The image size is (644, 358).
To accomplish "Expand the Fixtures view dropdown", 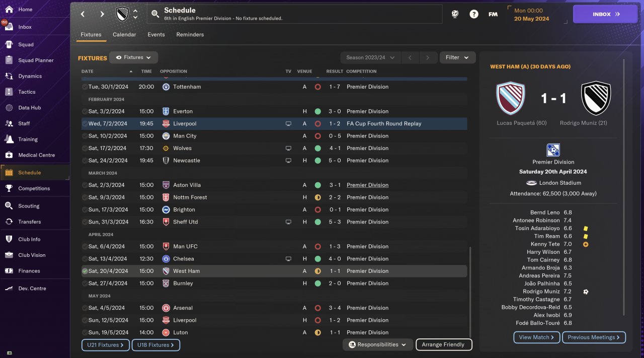I will click(x=134, y=57).
